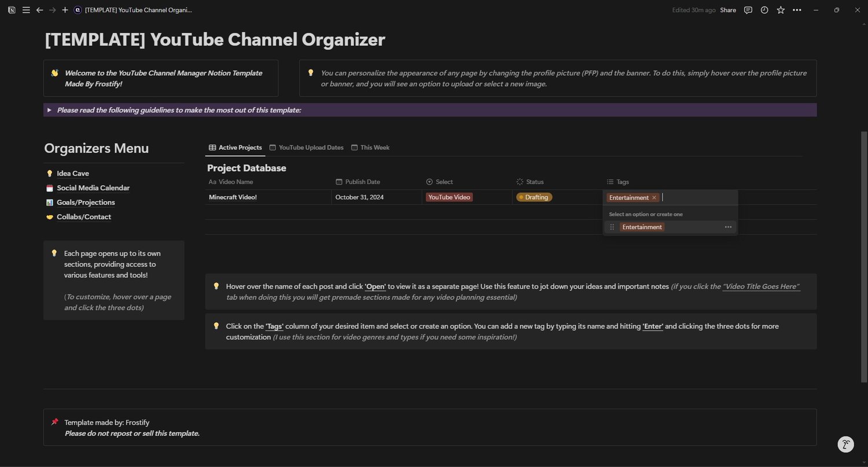
Task: Click the Project Database title
Action: pyautogui.click(x=247, y=168)
